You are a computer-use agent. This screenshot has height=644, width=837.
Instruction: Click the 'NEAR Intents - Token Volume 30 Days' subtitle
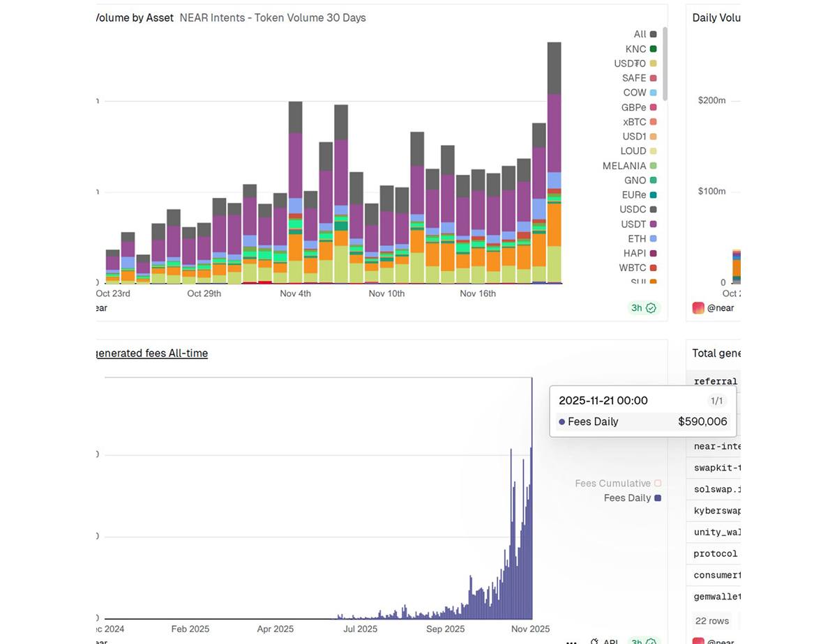click(273, 18)
